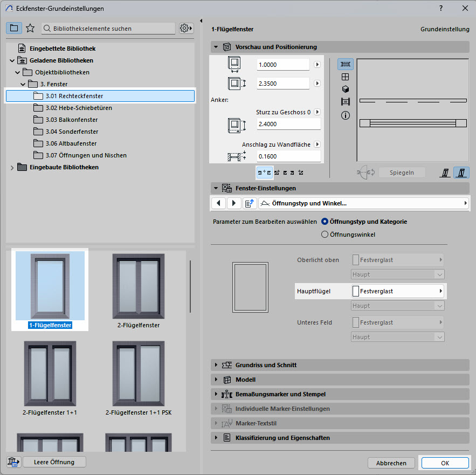
Task: Toggle folder view button at top left
Action: [x=14, y=28]
